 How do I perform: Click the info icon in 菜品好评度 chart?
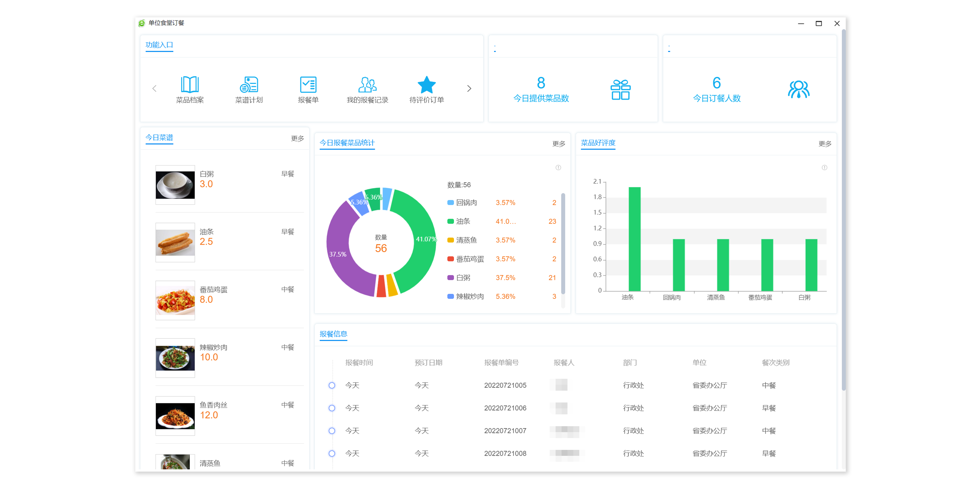(x=824, y=167)
